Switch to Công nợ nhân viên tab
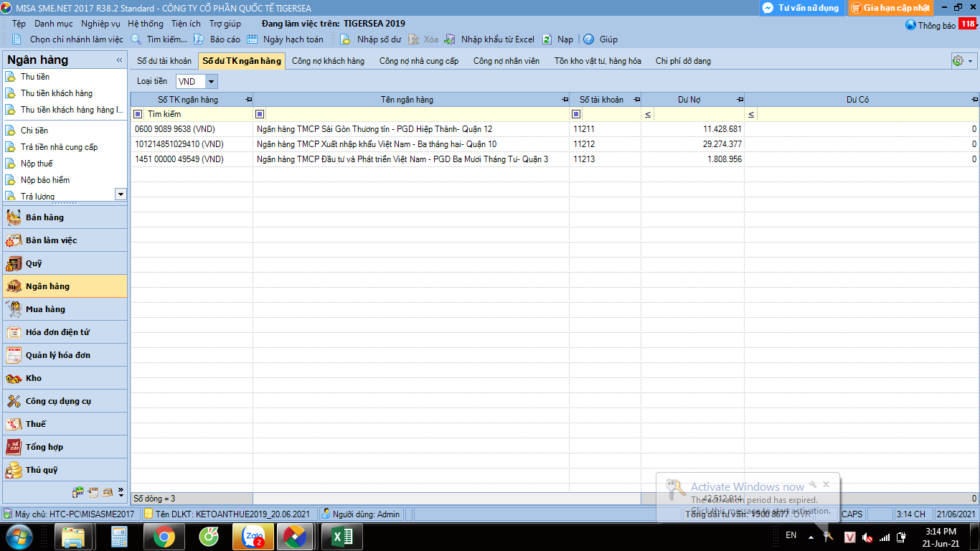The width and height of the screenshot is (980, 551). click(507, 61)
